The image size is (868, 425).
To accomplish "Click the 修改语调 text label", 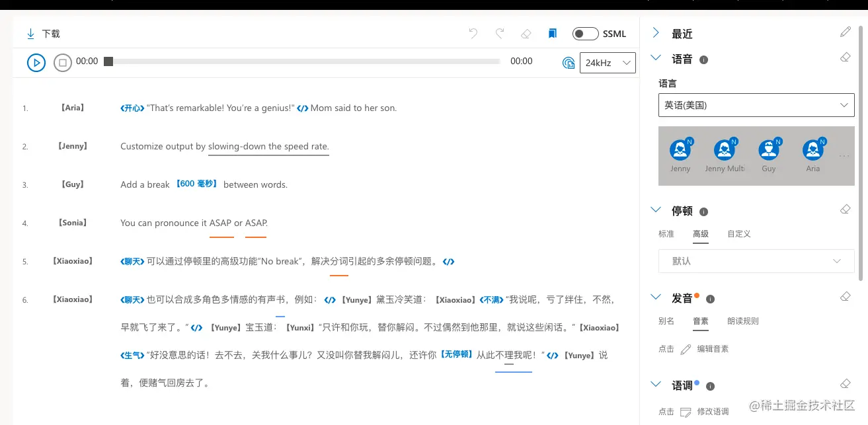I will tap(713, 412).
